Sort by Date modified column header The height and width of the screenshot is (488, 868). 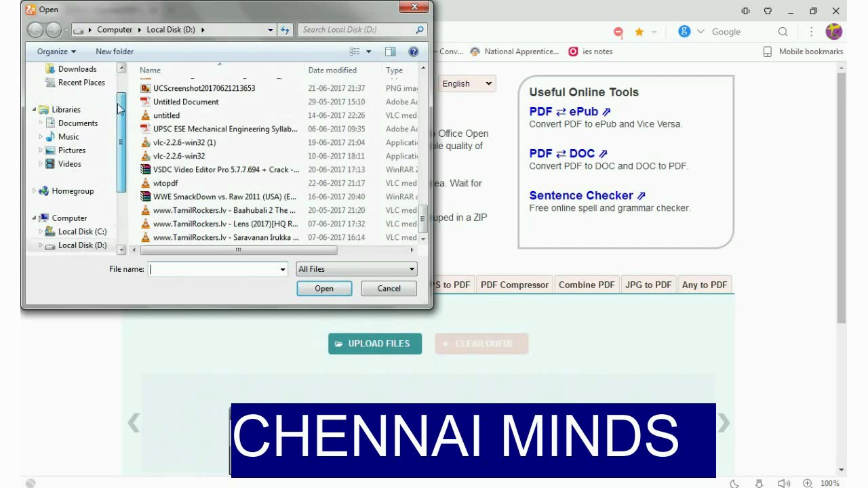pos(332,70)
